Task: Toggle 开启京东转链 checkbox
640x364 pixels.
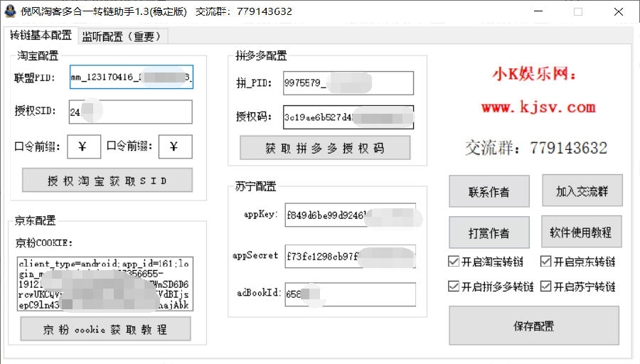Action: (x=545, y=261)
